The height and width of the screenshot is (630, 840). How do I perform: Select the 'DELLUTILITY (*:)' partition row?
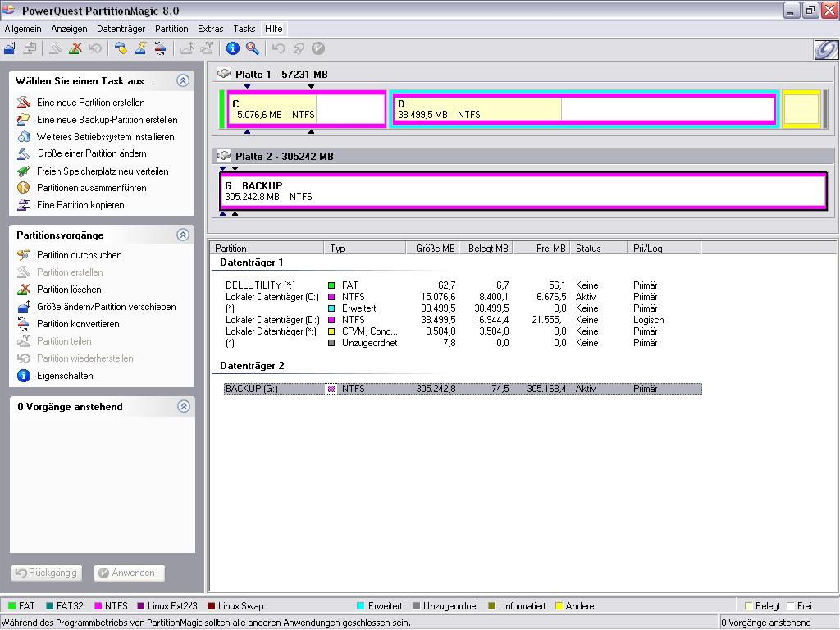[x=463, y=285]
